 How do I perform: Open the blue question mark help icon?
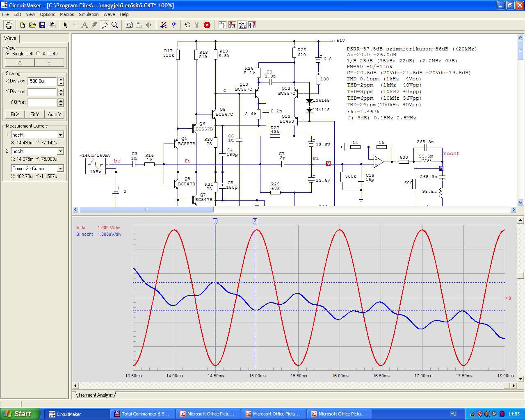pos(173,25)
